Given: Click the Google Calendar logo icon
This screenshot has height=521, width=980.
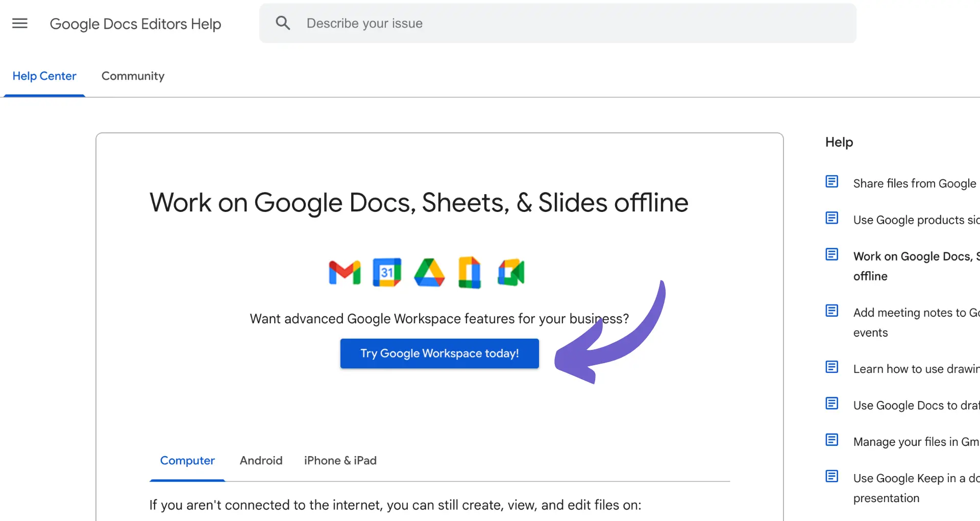Looking at the screenshot, I should (x=387, y=272).
